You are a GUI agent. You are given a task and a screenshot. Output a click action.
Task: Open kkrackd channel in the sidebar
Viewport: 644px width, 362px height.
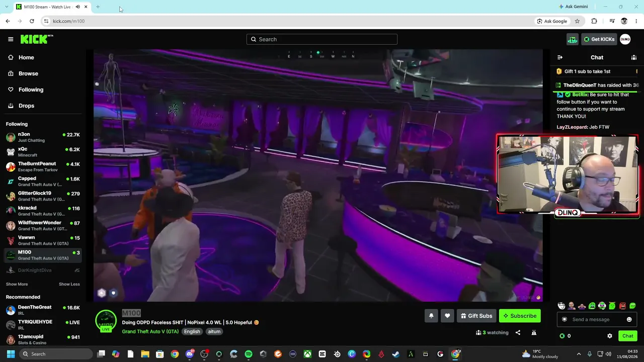tap(43, 211)
